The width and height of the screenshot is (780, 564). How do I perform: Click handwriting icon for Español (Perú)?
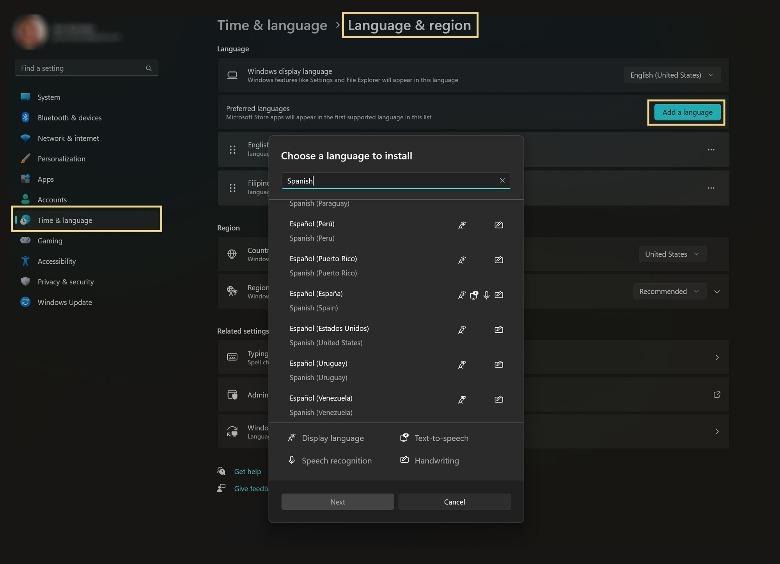click(499, 225)
